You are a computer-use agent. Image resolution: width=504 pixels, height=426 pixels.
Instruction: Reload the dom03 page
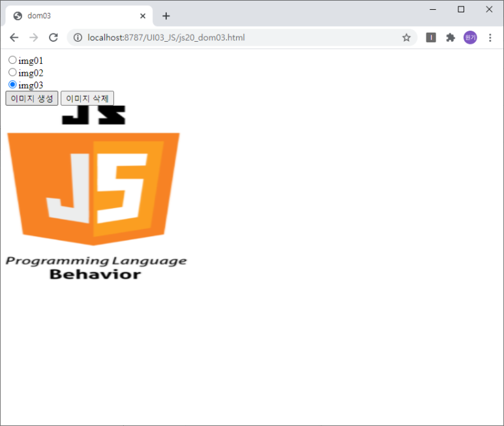click(x=53, y=38)
